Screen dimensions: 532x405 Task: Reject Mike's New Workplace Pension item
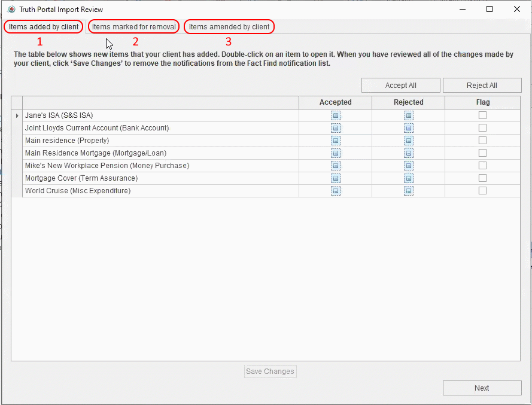pos(409,166)
